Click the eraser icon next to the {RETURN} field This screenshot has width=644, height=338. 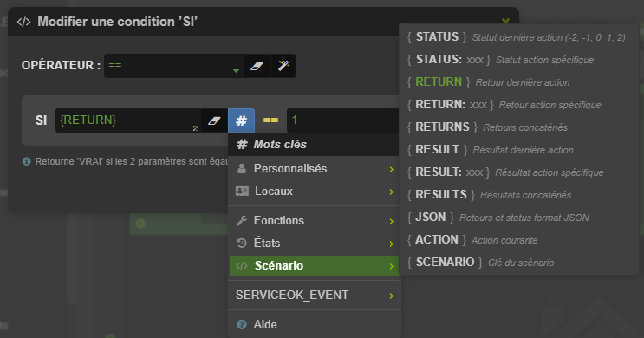(x=214, y=120)
